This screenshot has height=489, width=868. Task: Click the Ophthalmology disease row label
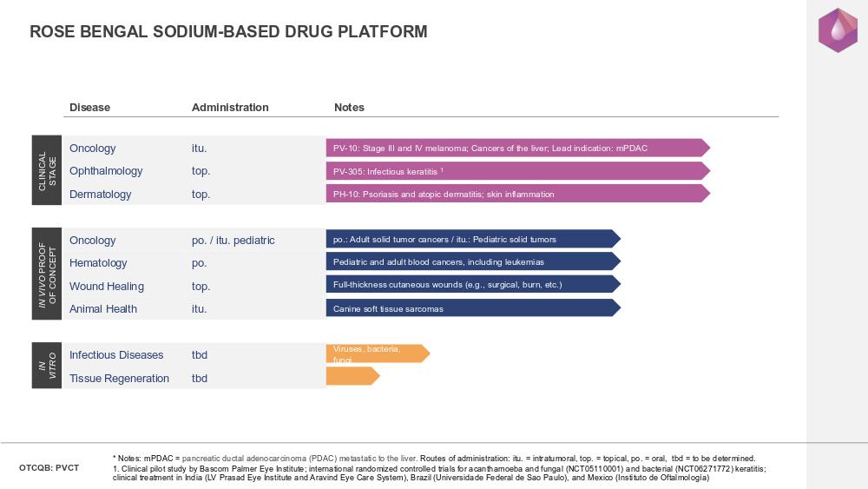[106, 171]
